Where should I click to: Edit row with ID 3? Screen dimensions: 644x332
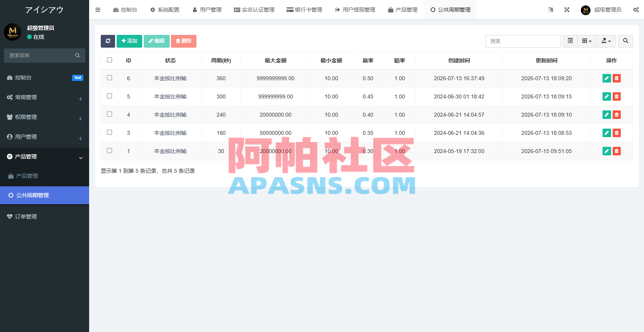[x=607, y=133]
